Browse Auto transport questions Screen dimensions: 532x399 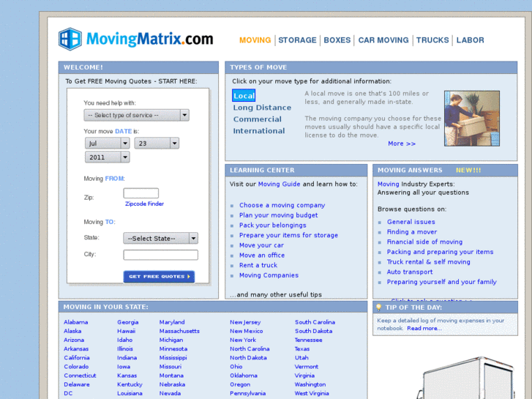(x=410, y=272)
